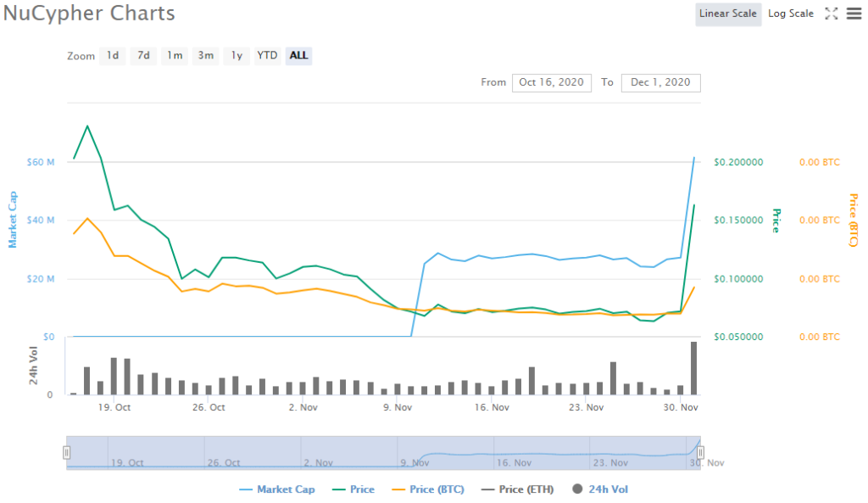This screenshot has height=503, width=868.
Task: Set zoom range to 1y
Action: coord(236,55)
